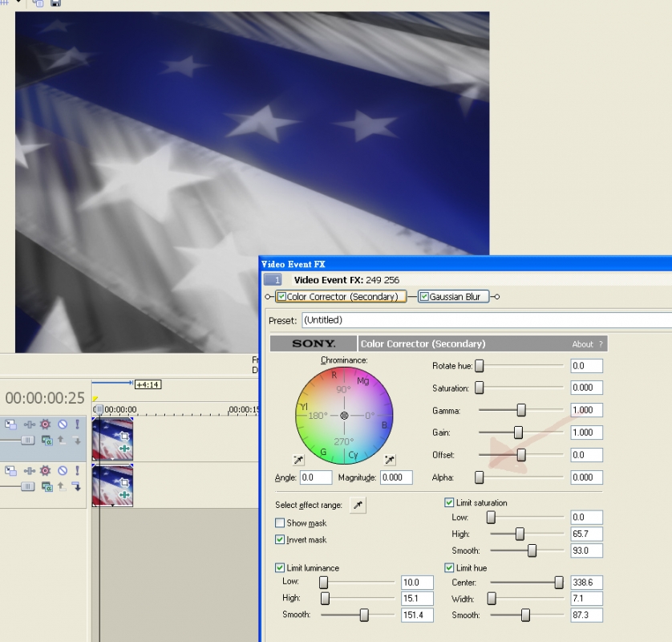Click the luminance Smooth field showing 151.4

417,615
